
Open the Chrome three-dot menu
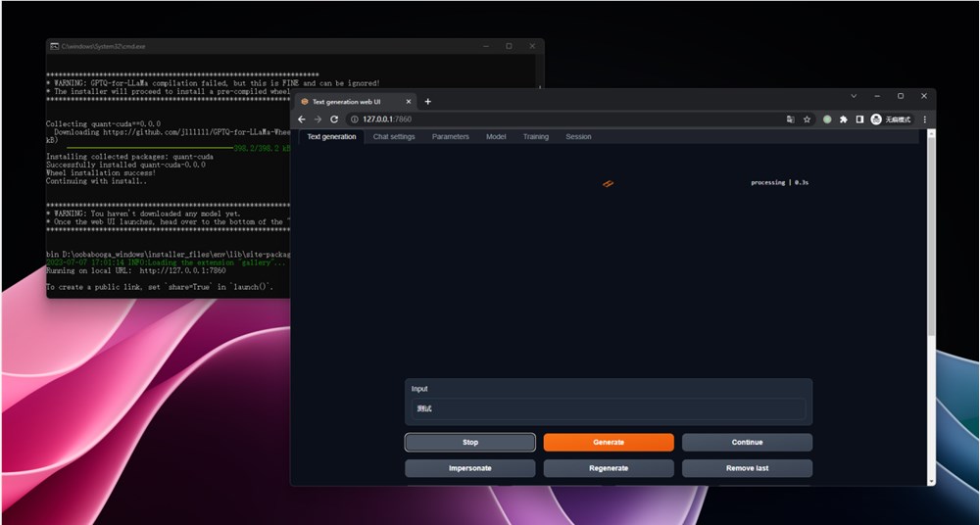pos(924,119)
